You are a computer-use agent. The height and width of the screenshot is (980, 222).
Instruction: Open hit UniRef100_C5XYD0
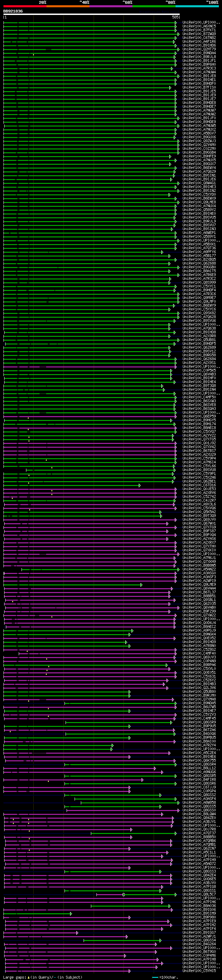tap(199, 194)
